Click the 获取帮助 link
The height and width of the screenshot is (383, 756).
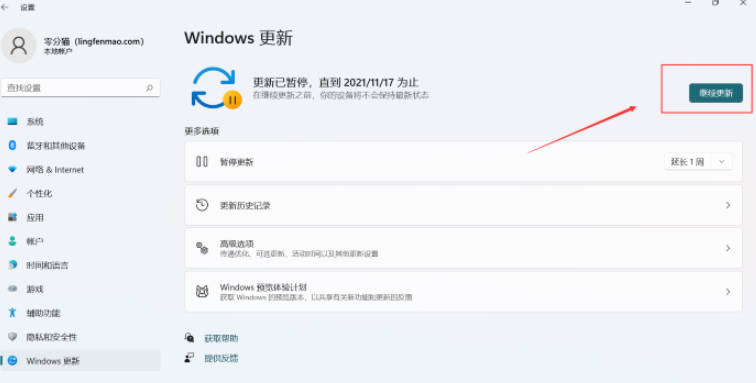coord(221,338)
